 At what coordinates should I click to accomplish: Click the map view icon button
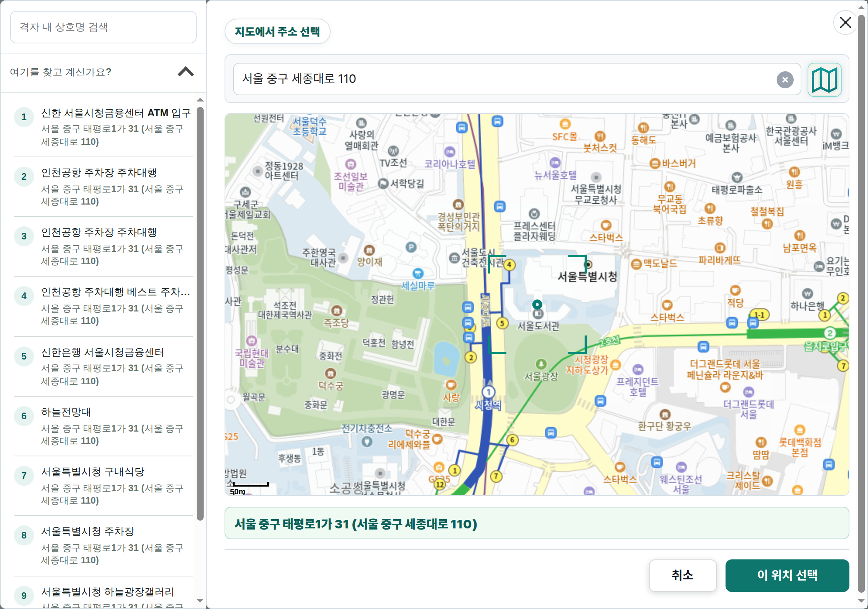[x=824, y=80]
